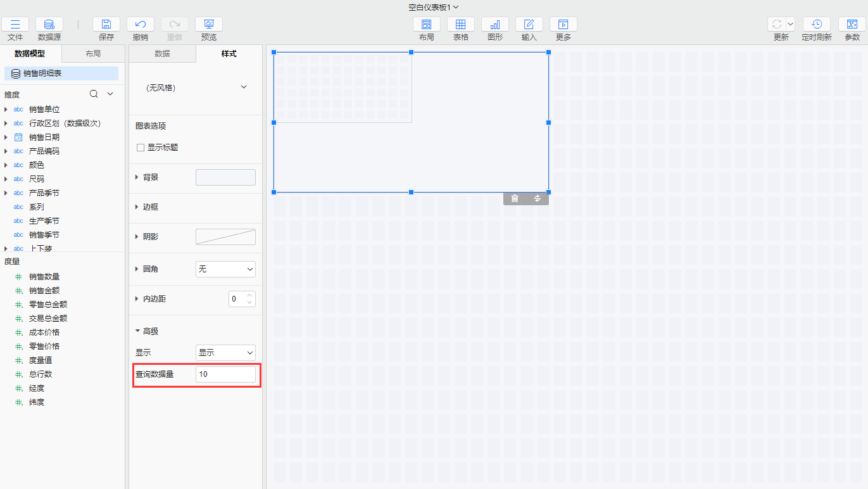Viewport: 868px width, 489px height.
Task: Click the search icon in the dimension panel
Action: pyautogui.click(x=94, y=94)
